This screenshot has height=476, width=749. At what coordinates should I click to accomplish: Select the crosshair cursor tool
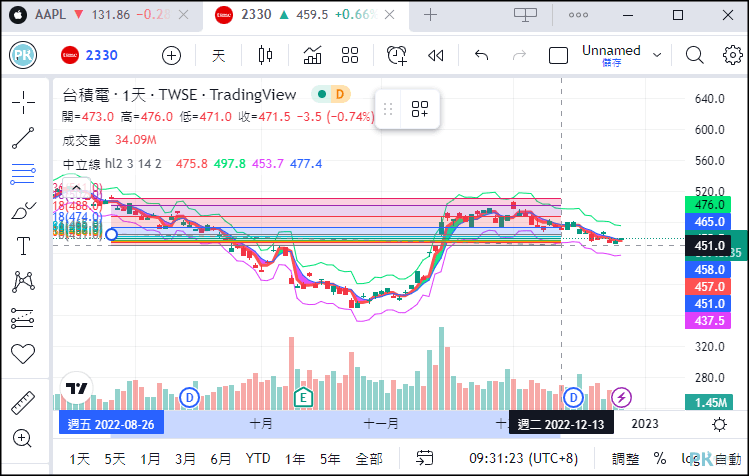(x=23, y=102)
